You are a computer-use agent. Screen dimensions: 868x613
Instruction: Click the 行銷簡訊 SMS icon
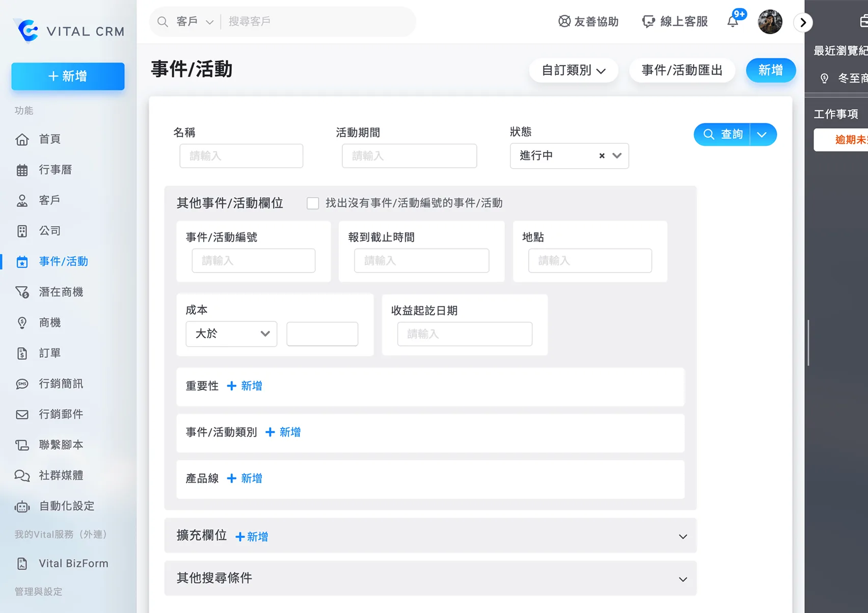click(22, 384)
